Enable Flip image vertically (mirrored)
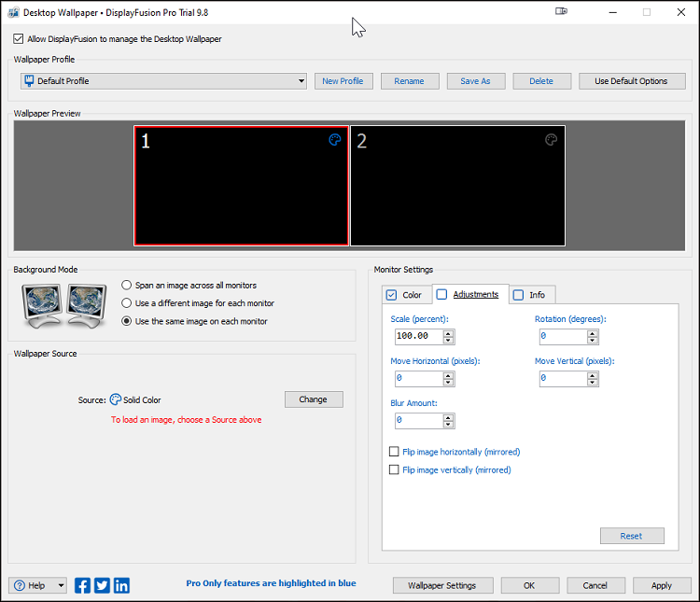Image resolution: width=700 pixels, height=602 pixels. (x=394, y=469)
